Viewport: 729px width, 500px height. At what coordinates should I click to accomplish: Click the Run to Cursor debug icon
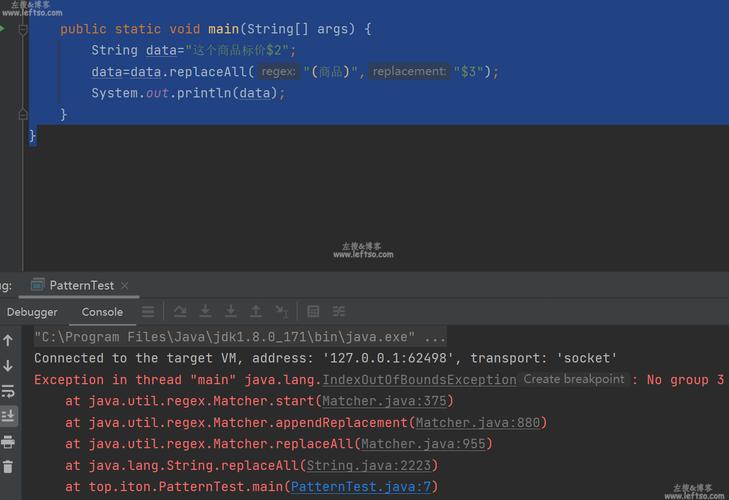click(x=281, y=311)
